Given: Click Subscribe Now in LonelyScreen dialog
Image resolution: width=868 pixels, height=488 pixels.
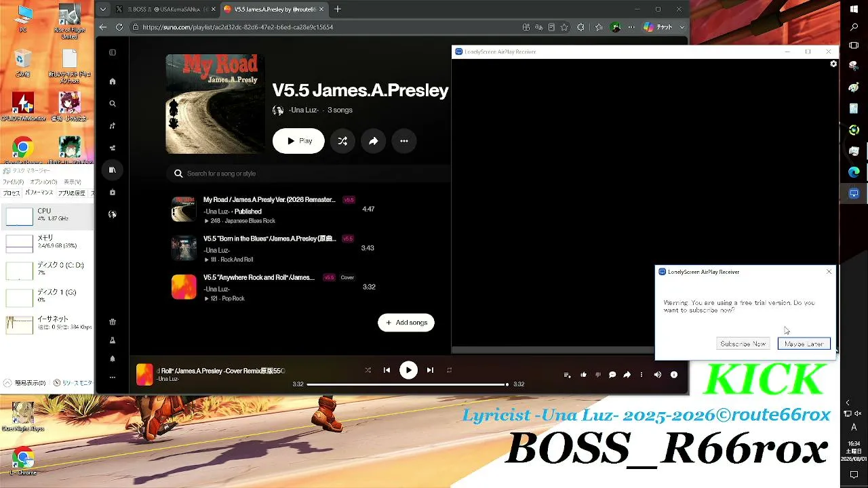Looking at the screenshot, I should [743, 344].
